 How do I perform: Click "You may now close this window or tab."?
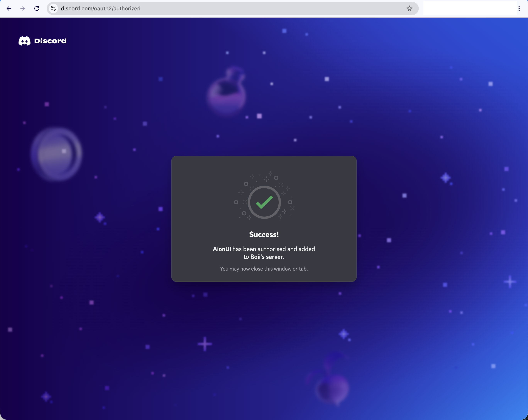tap(264, 269)
